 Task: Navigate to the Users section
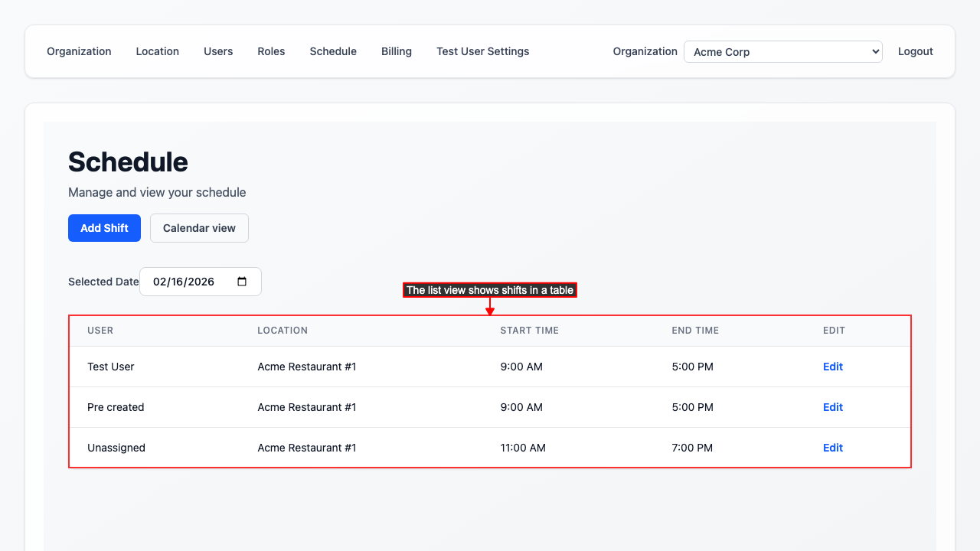click(x=218, y=51)
